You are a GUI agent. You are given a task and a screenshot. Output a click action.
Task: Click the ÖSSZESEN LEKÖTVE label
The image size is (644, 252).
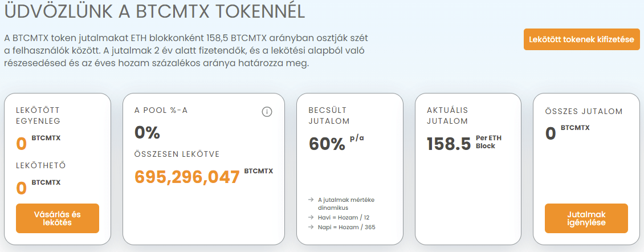coord(177,154)
